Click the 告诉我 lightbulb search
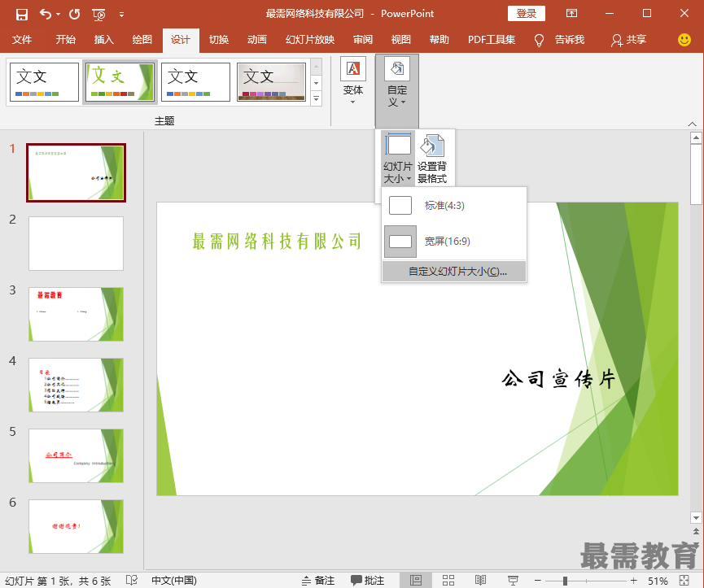The width and height of the screenshot is (704, 588). [559, 40]
